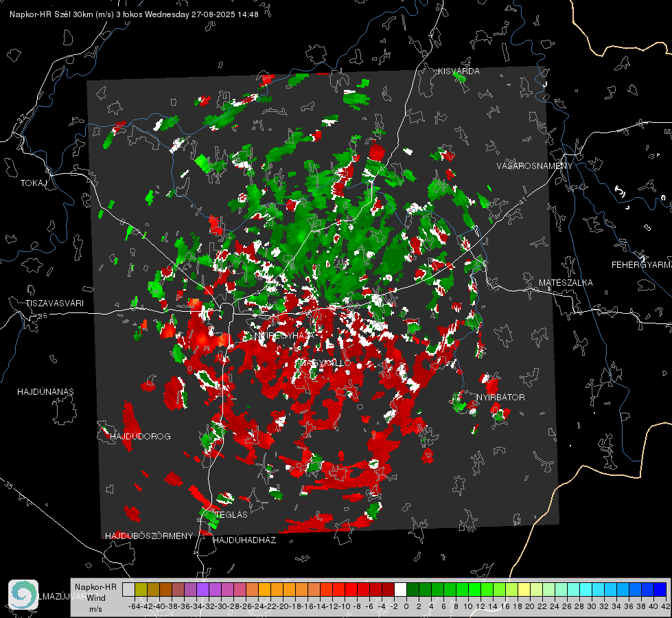Click the TÉGLÁS town label

tap(231, 514)
